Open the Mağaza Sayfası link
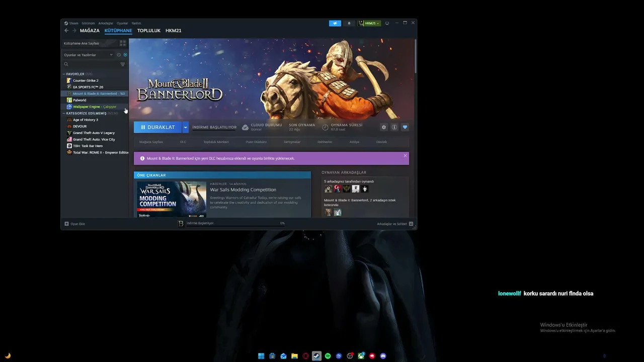644x362 pixels. pos(151,142)
